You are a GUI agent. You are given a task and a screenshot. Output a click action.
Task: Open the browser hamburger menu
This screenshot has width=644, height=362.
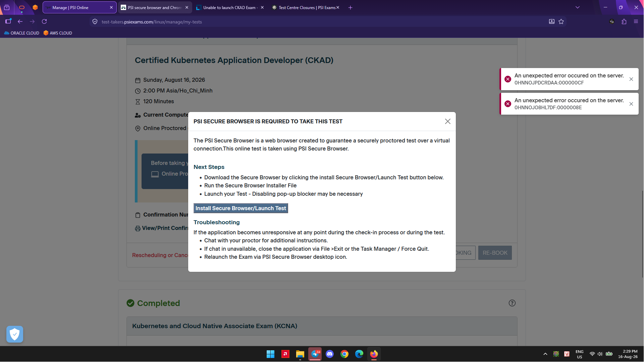click(636, 21)
